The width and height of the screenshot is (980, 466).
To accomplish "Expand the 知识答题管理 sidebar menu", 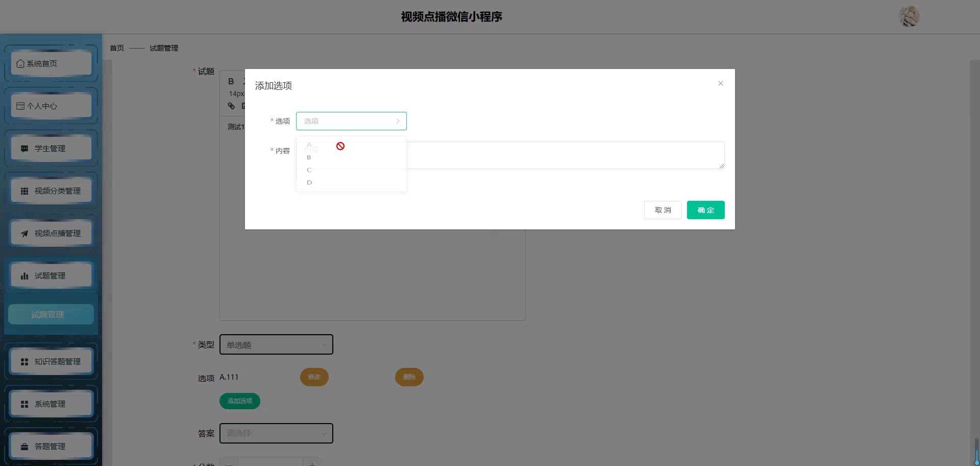I will [51, 361].
